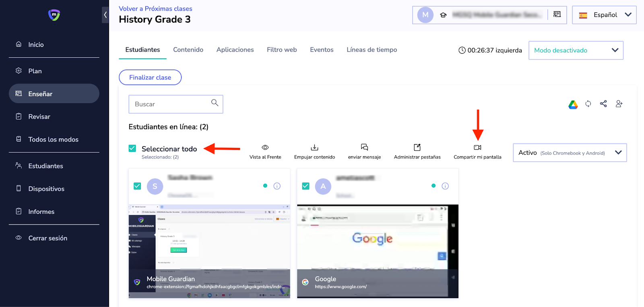
Task: Open Administrar pestañas icon
Action: 417,147
